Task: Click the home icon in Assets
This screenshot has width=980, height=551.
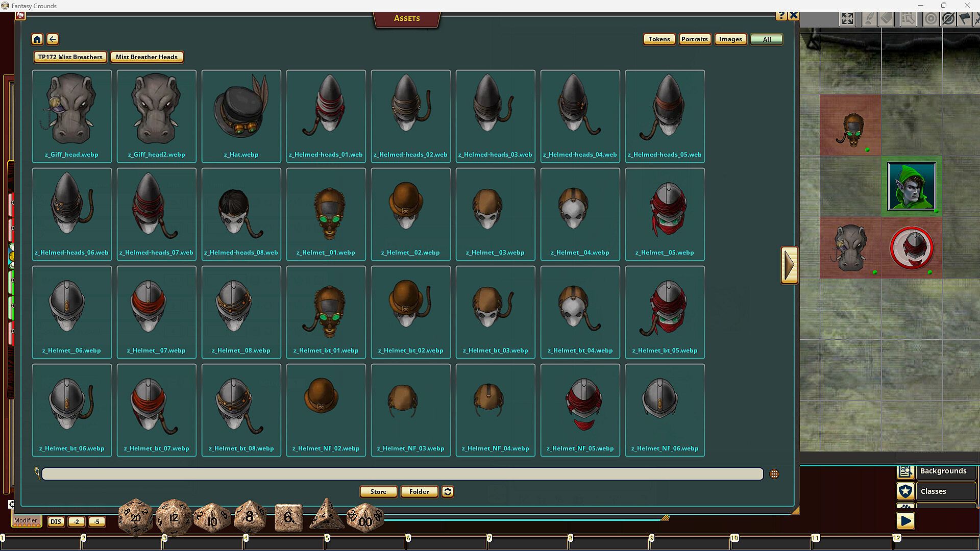Action: pyautogui.click(x=37, y=39)
